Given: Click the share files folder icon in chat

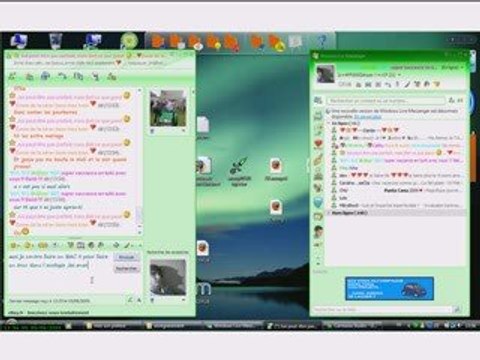Looking at the screenshot, I should pyautogui.click(x=29, y=76).
